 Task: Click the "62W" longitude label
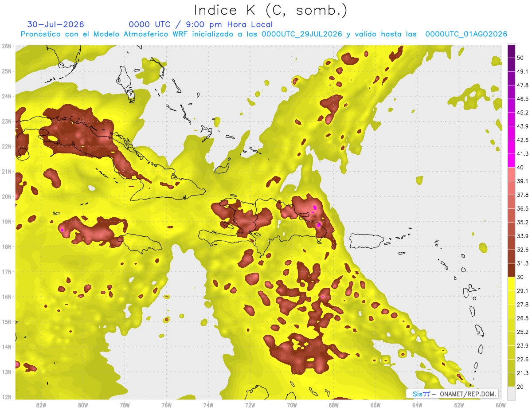(459, 405)
